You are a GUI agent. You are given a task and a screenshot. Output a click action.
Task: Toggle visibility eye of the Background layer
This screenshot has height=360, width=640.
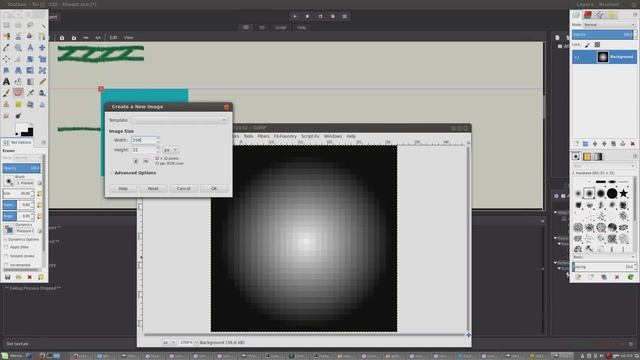click(x=577, y=57)
